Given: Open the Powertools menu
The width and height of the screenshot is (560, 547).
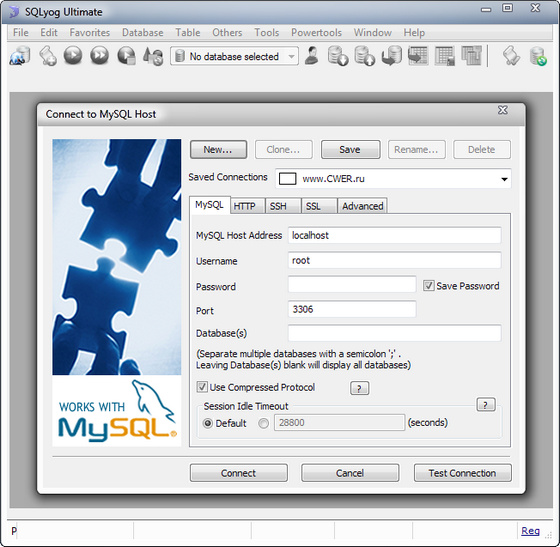Looking at the screenshot, I should 316,32.
